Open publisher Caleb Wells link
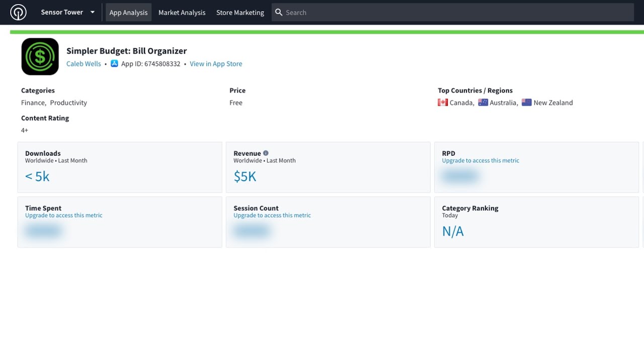The image size is (644, 362). tap(84, 64)
